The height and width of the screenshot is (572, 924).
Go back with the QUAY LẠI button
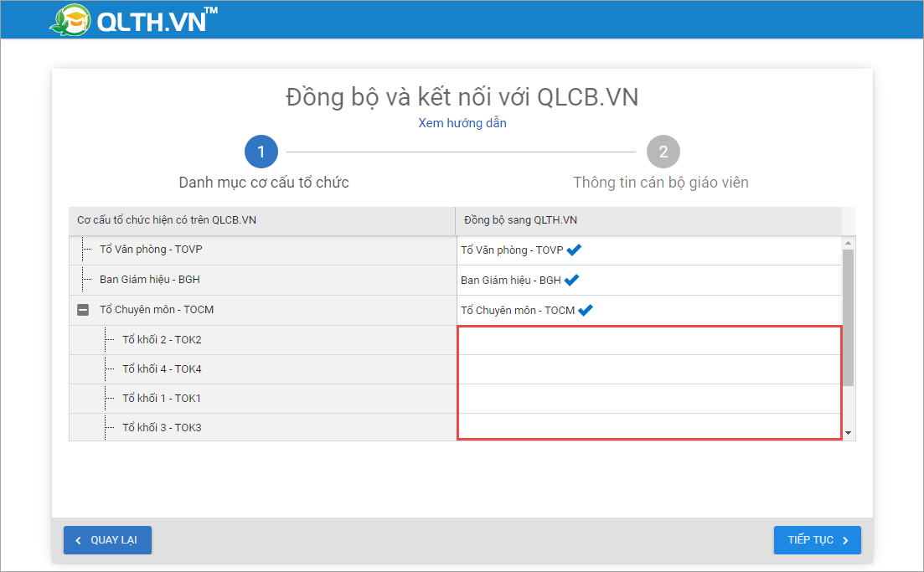click(107, 540)
